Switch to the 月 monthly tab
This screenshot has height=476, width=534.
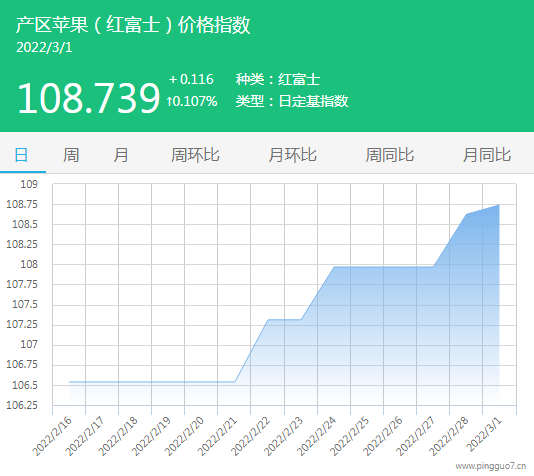click(x=121, y=155)
